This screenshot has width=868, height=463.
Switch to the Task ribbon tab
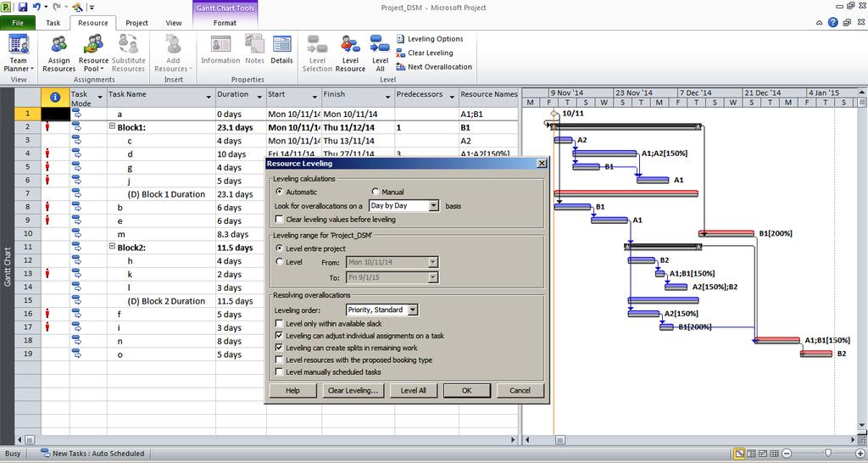point(53,23)
